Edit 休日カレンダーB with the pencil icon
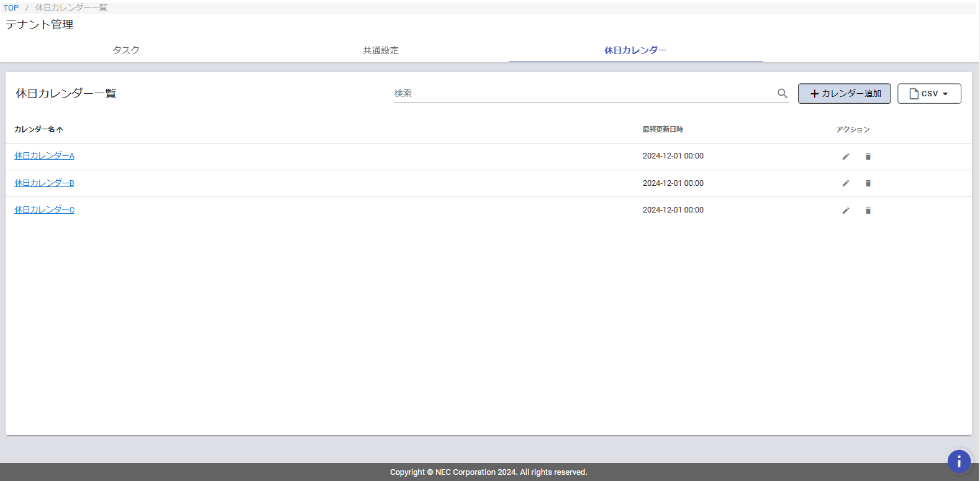The width and height of the screenshot is (980, 481). coord(845,183)
